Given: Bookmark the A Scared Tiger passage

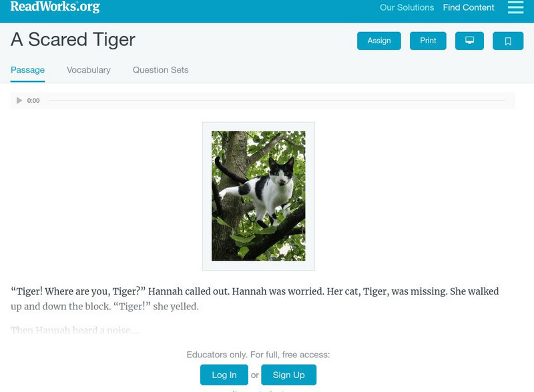Looking at the screenshot, I should coord(508,41).
